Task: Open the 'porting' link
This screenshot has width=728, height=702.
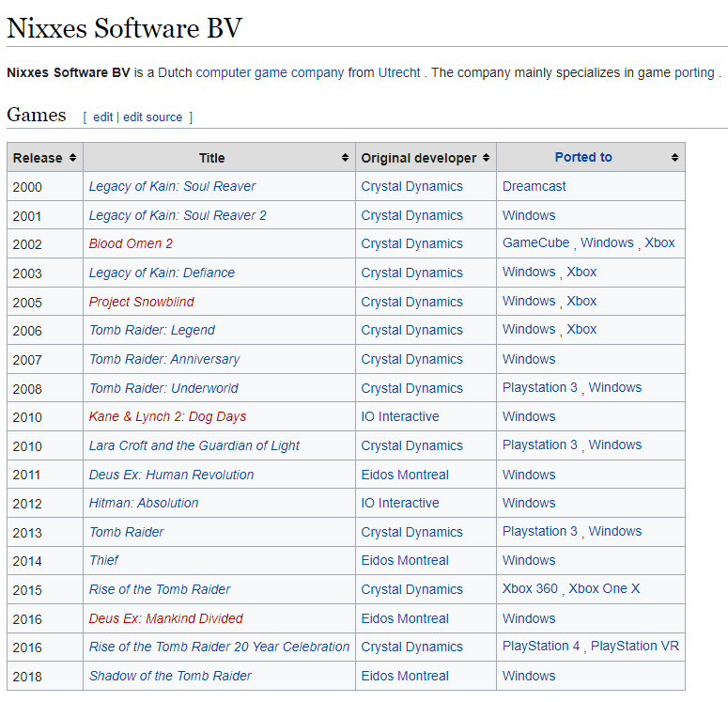Action: 694,73
